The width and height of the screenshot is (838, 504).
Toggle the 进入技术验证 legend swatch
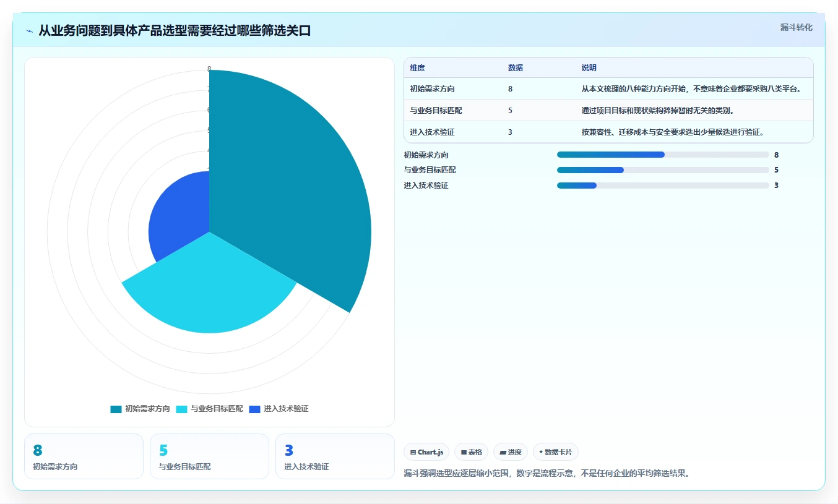coord(254,409)
